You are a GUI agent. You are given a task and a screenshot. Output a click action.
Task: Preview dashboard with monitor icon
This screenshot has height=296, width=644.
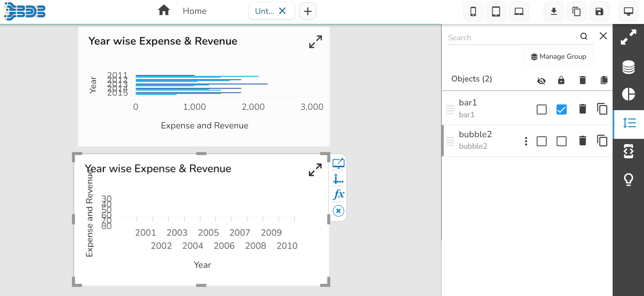pos(628,11)
